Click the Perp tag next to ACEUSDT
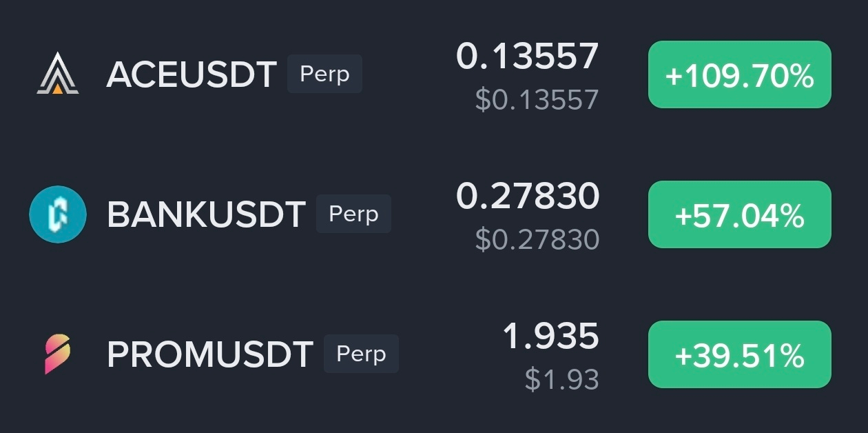 point(324,74)
